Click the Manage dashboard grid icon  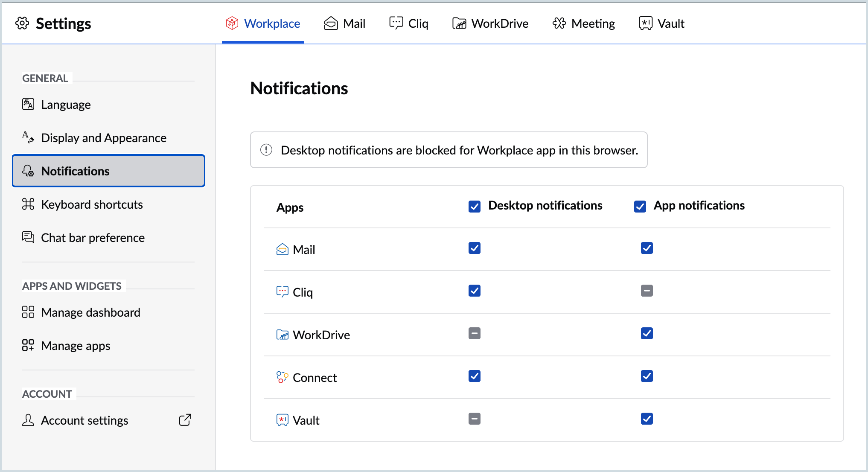click(28, 312)
